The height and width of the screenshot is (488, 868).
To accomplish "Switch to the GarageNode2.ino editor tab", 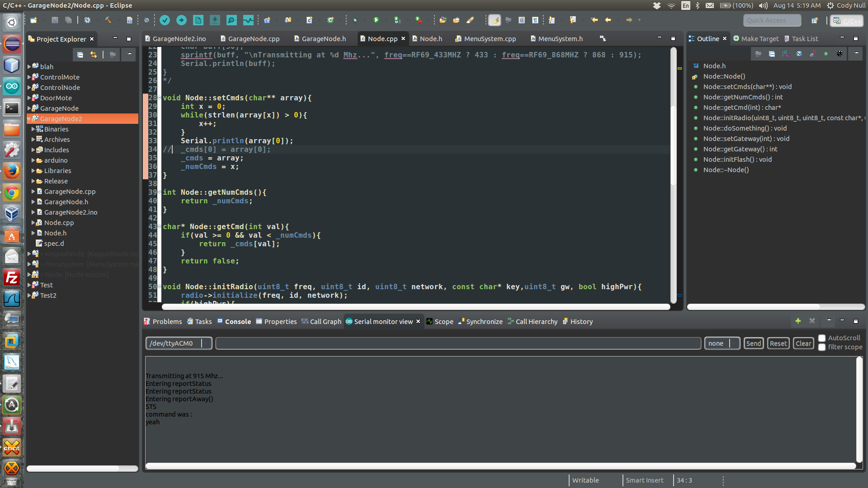I will 175,39.
